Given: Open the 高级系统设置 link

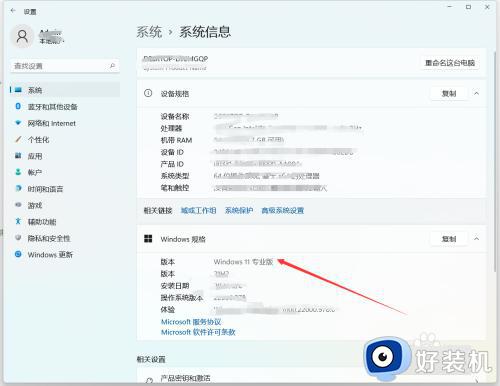Looking at the screenshot, I should point(283,210).
